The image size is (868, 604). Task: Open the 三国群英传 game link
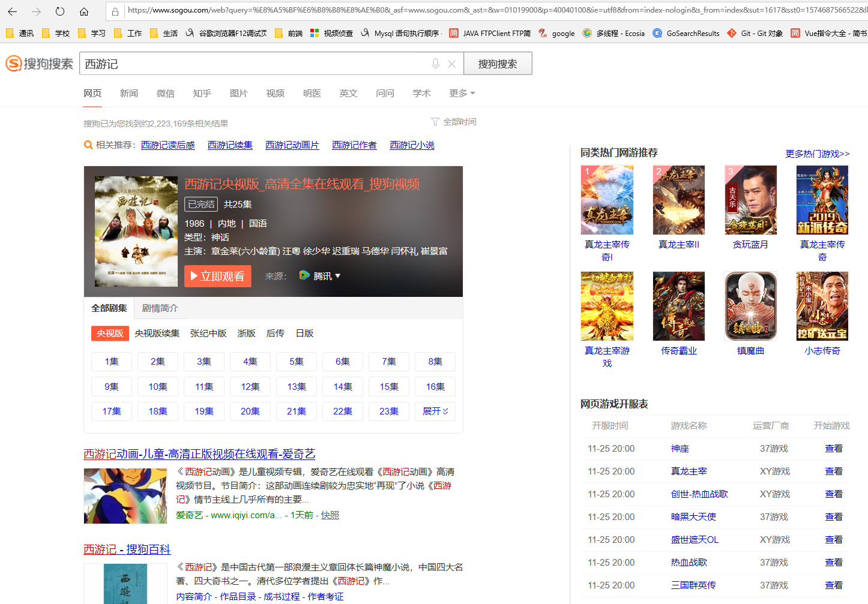(x=693, y=585)
